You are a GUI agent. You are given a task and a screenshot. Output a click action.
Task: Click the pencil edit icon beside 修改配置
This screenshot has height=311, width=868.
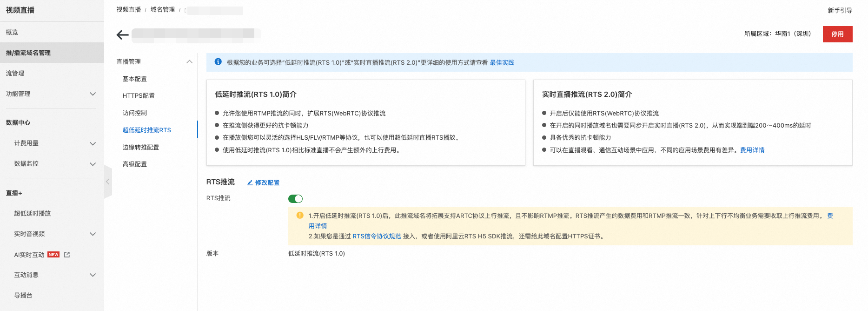(250, 183)
